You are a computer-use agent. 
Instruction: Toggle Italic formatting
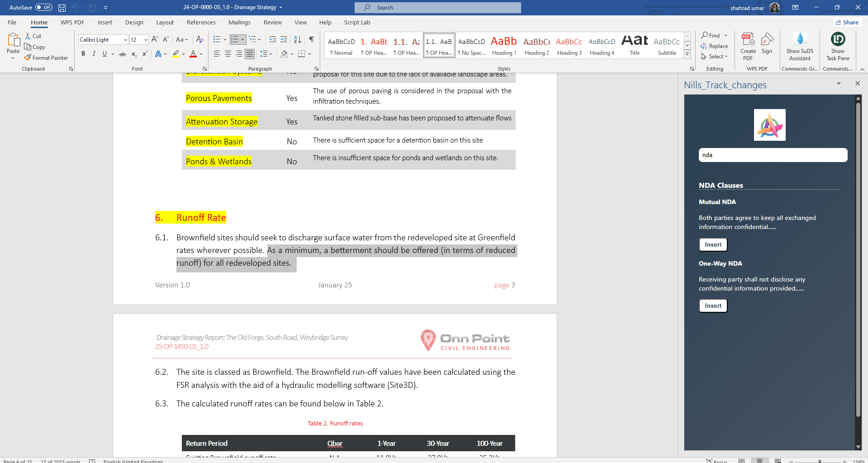[x=94, y=54]
